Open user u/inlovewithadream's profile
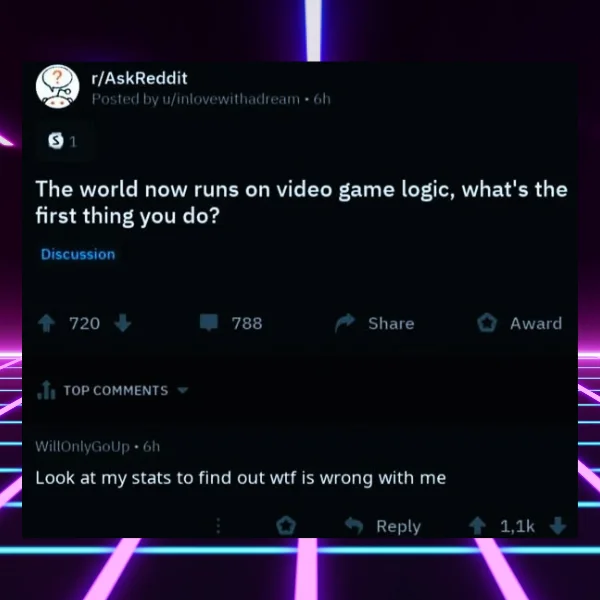 tap(231, 99)
